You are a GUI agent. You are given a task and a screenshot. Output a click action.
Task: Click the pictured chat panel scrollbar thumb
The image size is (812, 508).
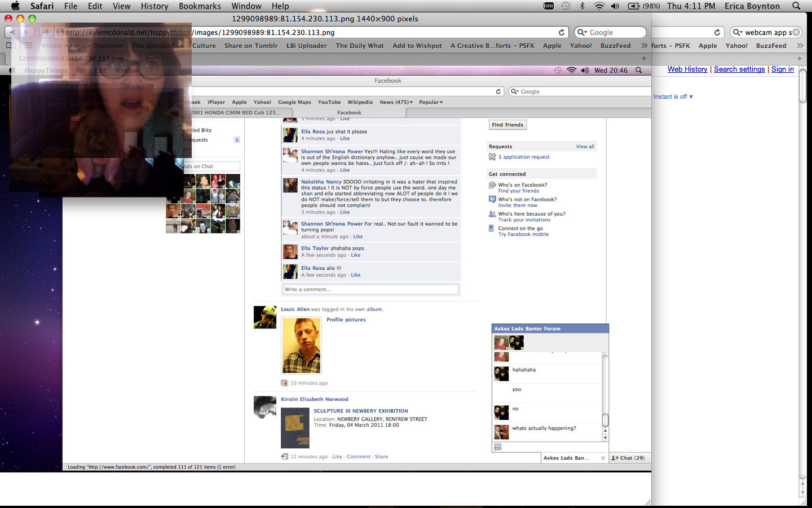(x=605, y=421)
